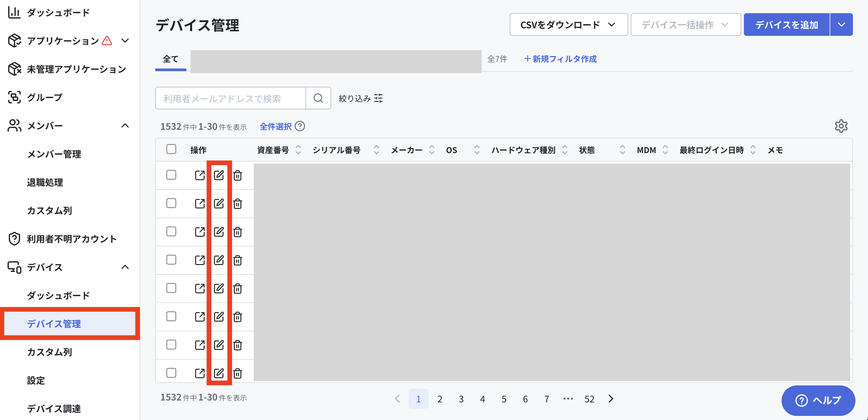The width and height of the screenshot is (868, 420).
Task: Open デバイス調達 in sidebar
Action: [54, 409]
